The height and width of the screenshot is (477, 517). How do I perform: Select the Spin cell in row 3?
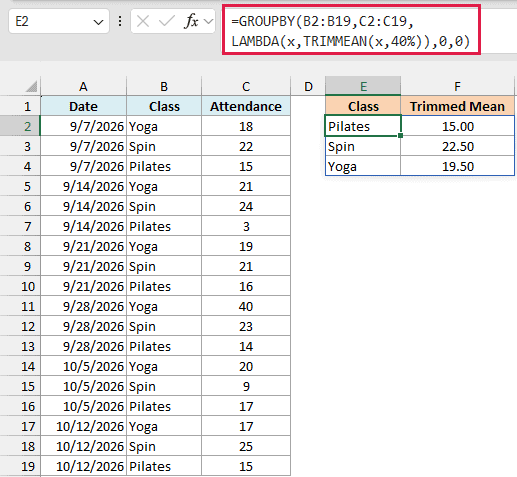click(x=164, y=146)
